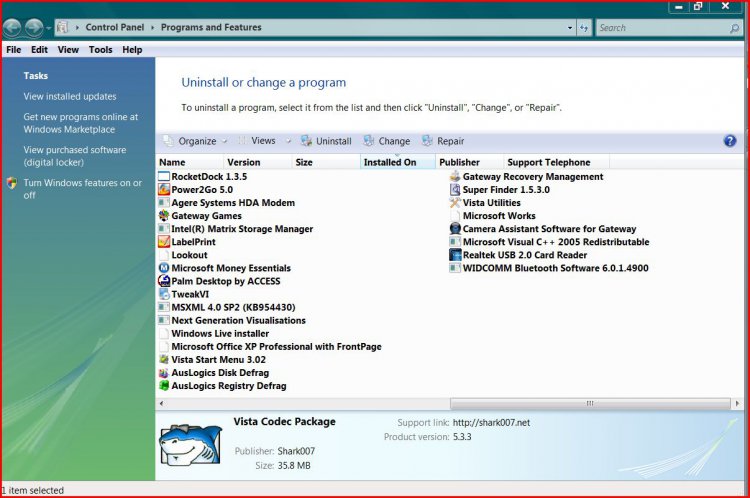Click the scrollbar right arrow
This screenshot has height=498, width=750.
(x=737, y=403)
